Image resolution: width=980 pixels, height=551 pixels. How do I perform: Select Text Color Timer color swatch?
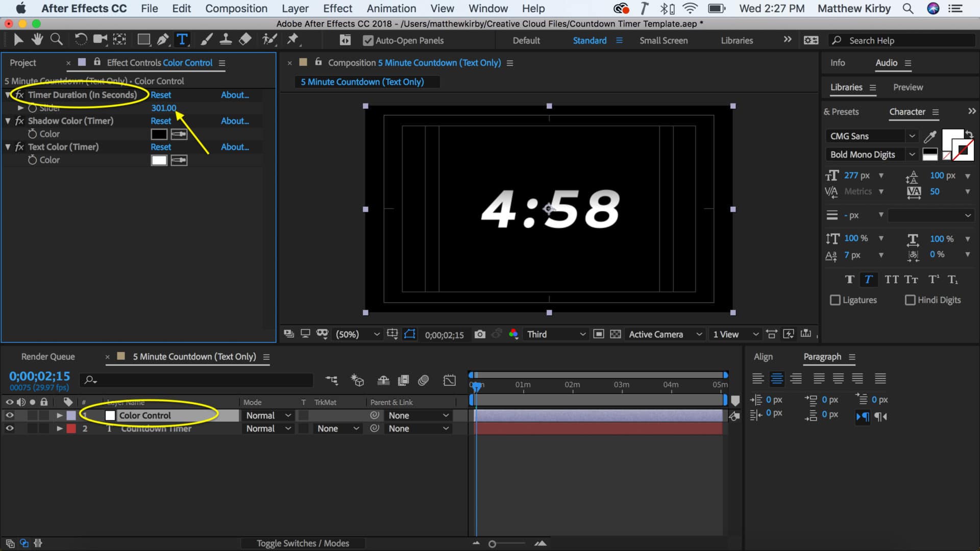[158, 160]
